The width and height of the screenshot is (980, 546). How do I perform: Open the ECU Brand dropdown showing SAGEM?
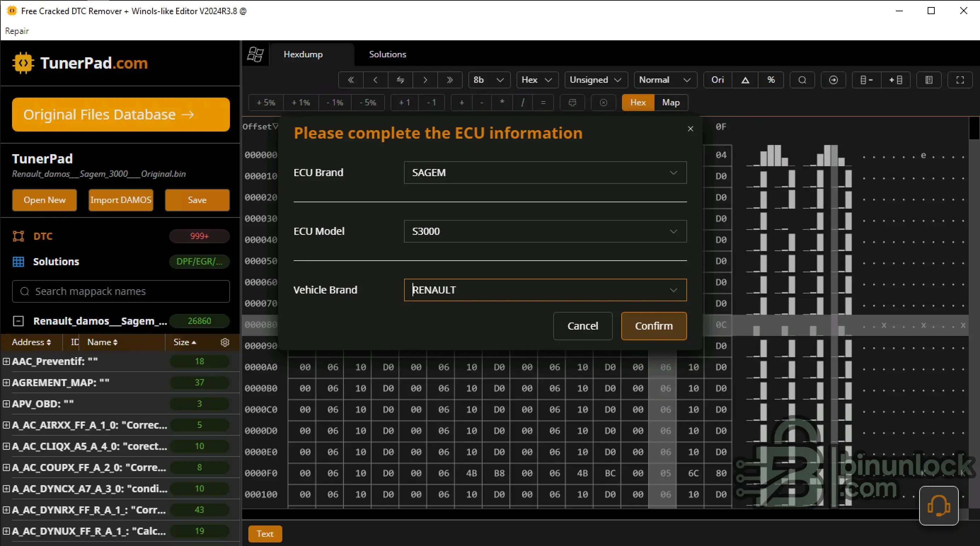545,173
